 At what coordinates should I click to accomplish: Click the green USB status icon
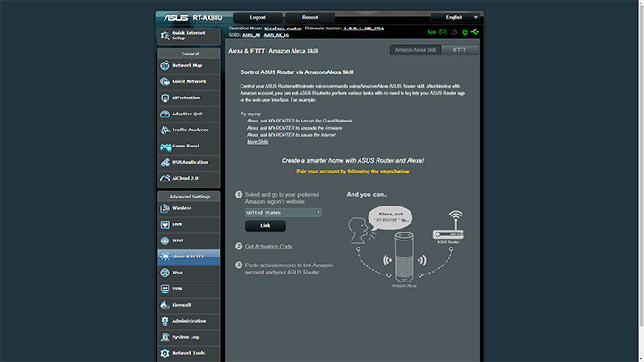(475, 32)
